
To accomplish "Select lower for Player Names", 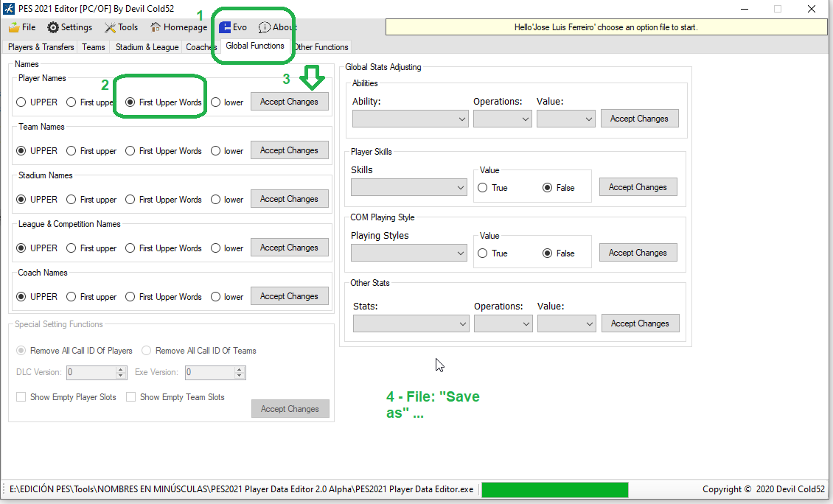I will coord(227,102).
